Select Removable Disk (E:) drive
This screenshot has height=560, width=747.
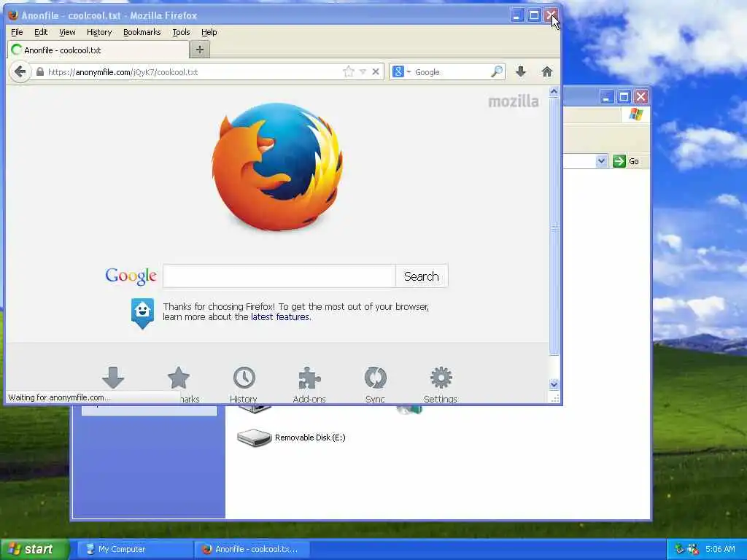coord(291,437)
